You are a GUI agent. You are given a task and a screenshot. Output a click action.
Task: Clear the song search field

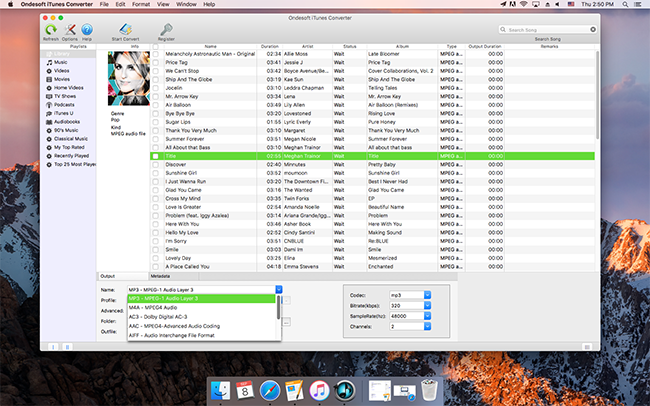(x=593, y=29)
